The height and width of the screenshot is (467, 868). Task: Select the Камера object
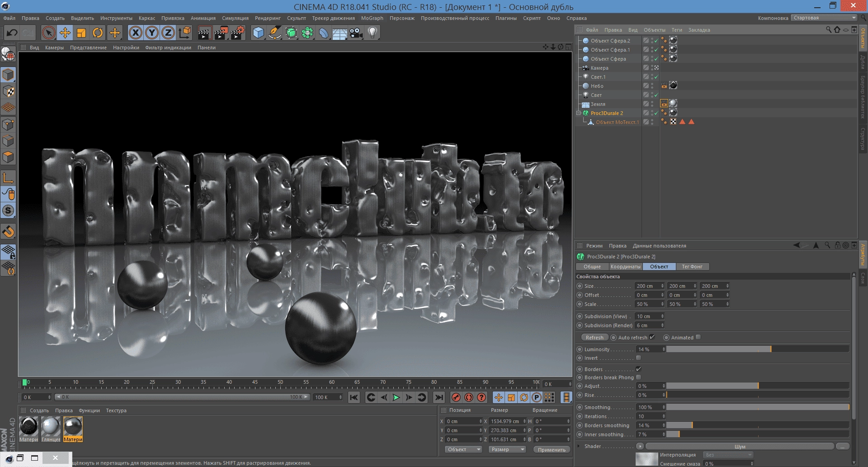coord(599,68)
